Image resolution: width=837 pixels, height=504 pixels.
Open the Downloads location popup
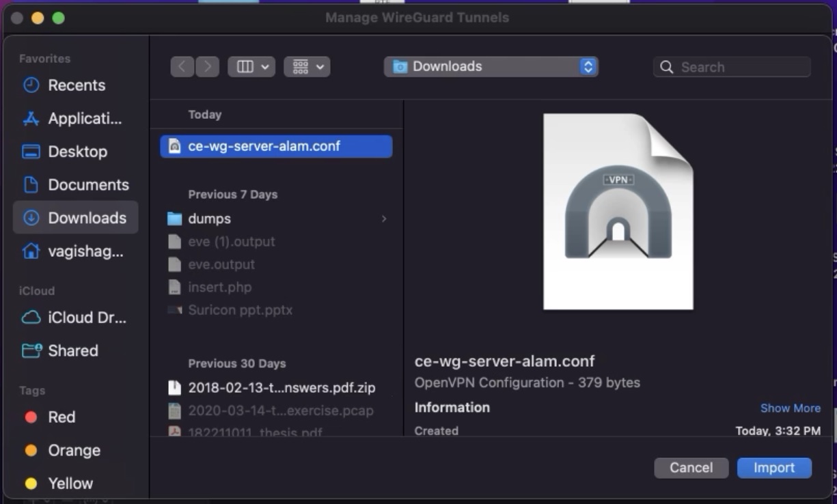pos(491,66)
